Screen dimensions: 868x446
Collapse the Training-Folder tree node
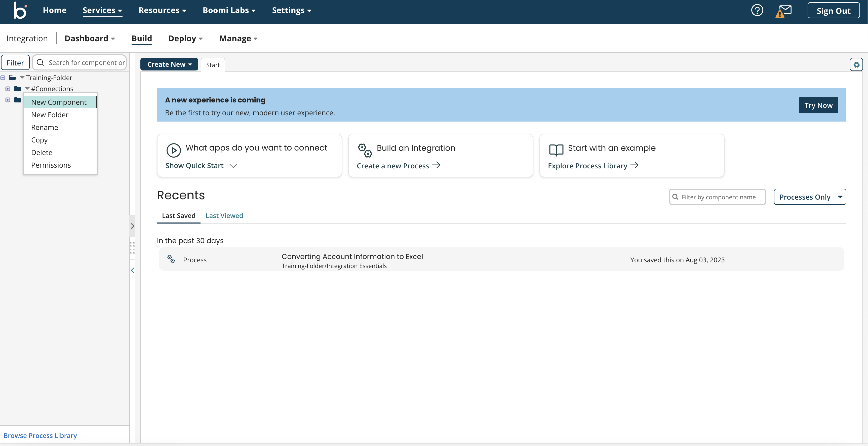click(x=3, y=77)
